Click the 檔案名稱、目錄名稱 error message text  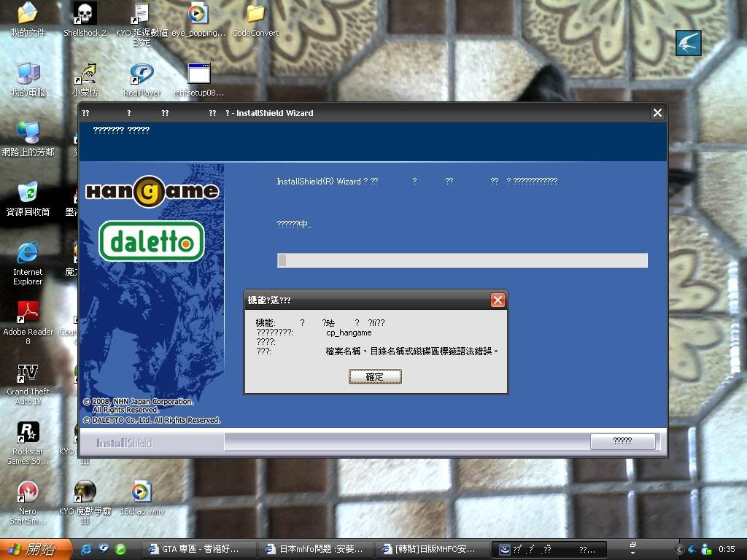pos(411,351)
